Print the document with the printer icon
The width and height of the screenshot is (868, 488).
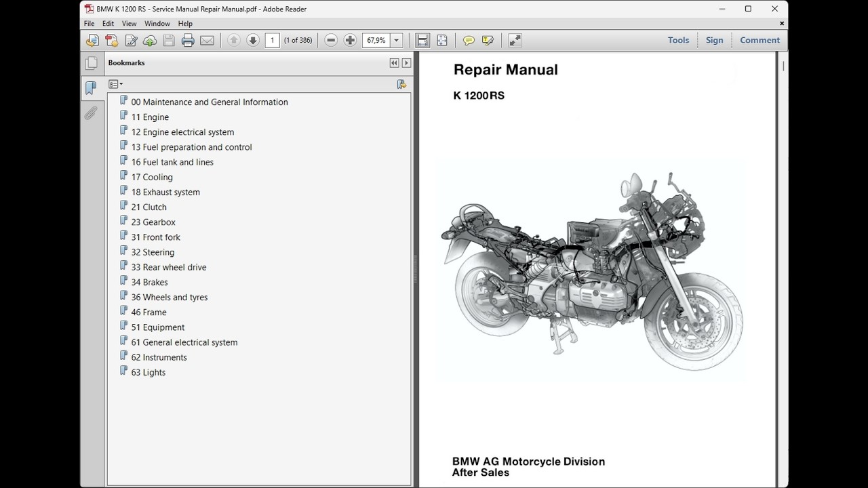[x=188, y=41]
